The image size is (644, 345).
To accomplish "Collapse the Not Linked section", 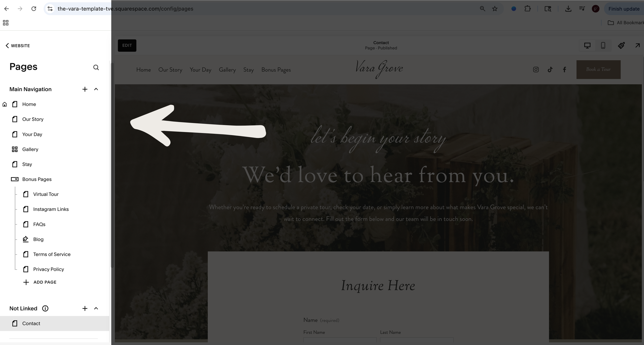I will click(x=96, y=308).
